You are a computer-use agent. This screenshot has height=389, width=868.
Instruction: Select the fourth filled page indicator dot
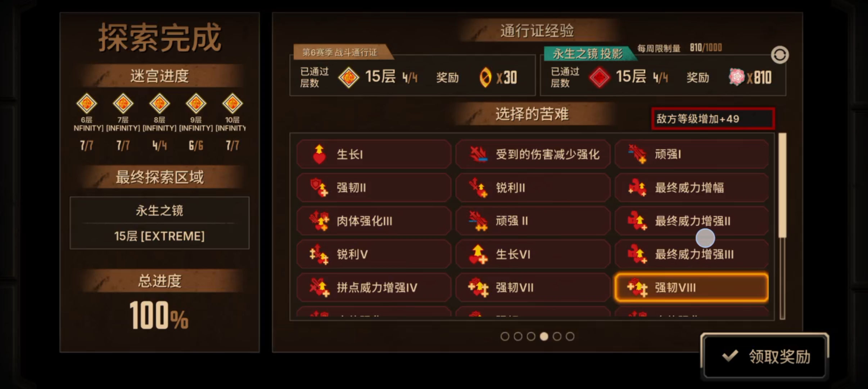544,336
